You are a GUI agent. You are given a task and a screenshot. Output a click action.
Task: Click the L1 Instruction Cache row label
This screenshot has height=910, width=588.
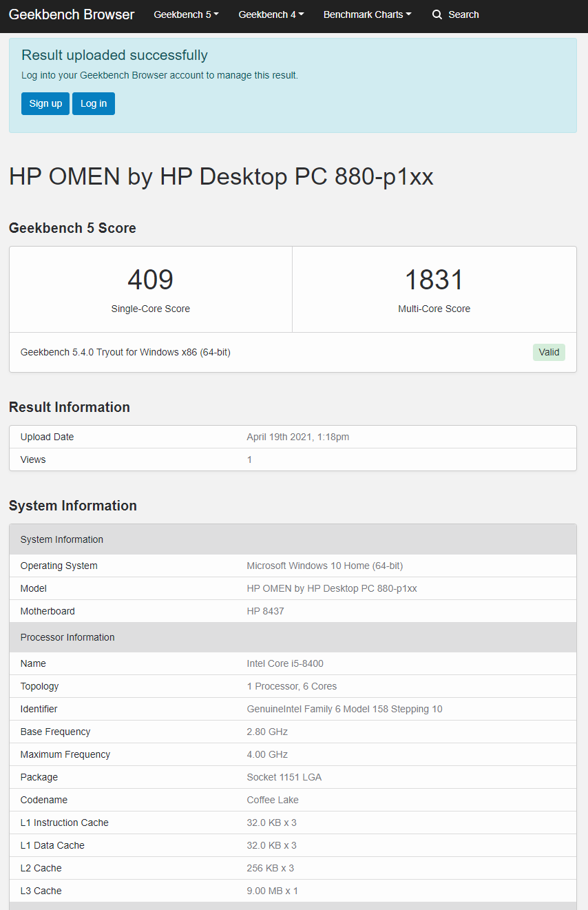tap(65, 823)
